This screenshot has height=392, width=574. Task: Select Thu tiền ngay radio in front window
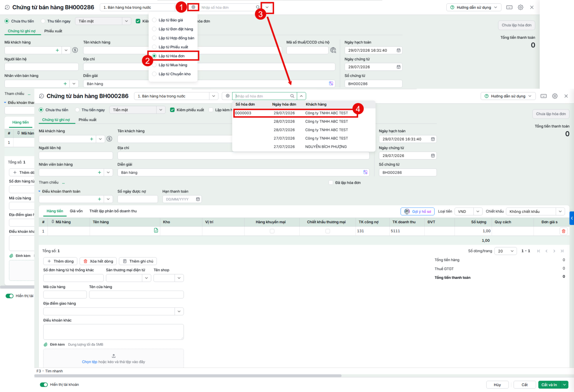(x=77, y=110)
